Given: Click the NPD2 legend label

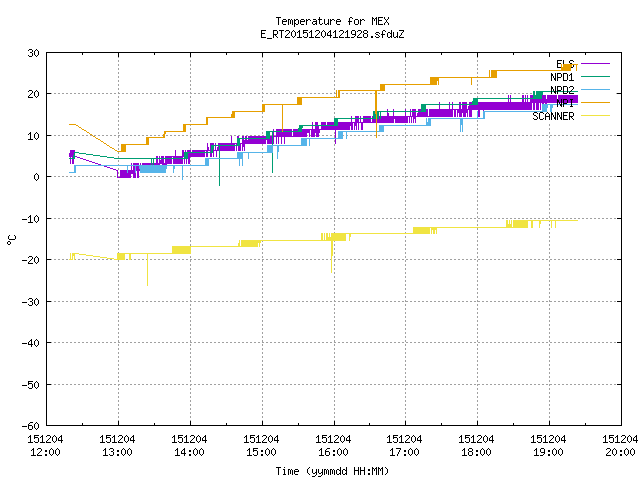Looking at the screenshot, I should pyautogui.click(x=562, y=90).
